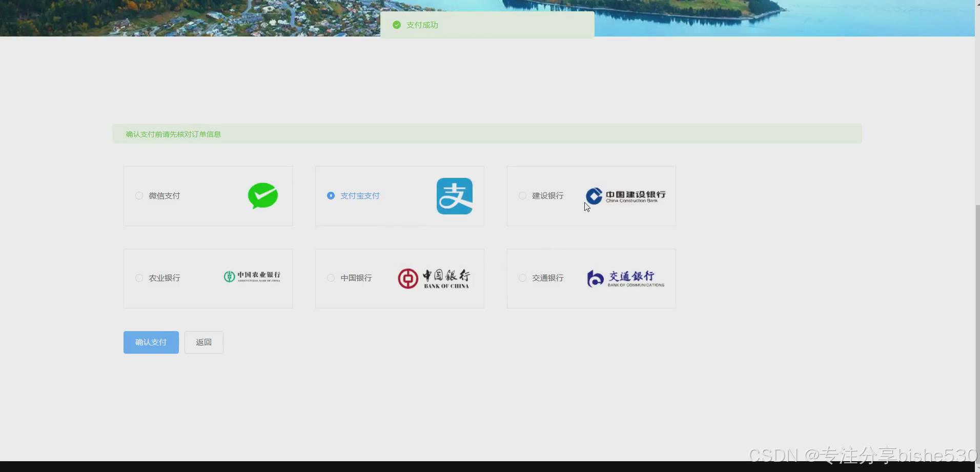
Task: Click the green checkmark in success message
Action: pos(396,25)
